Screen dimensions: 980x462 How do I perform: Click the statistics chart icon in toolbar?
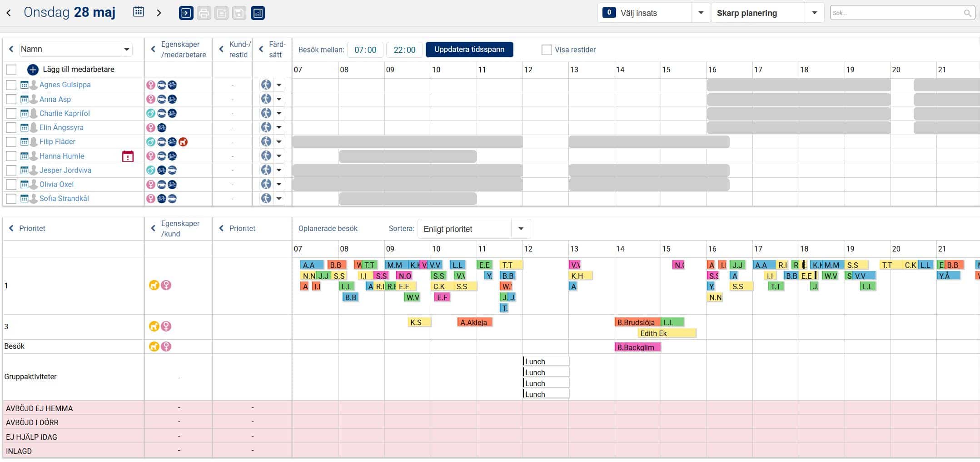pos(258,13)
